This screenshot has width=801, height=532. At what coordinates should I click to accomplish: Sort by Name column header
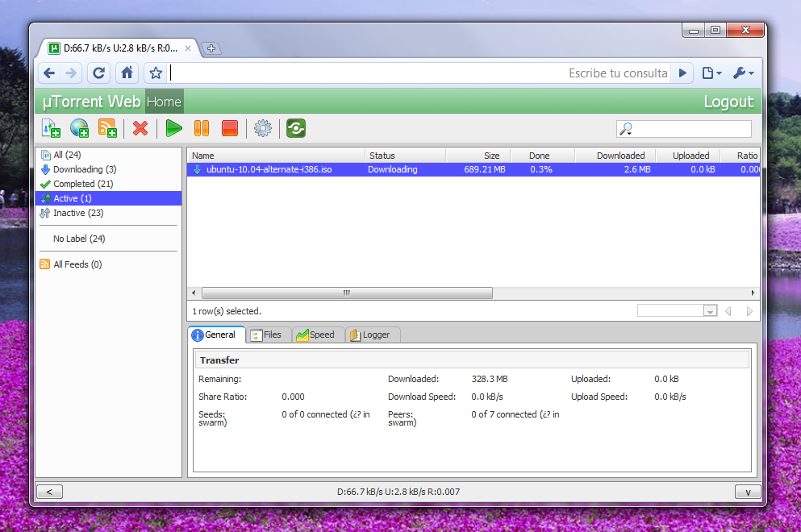[x=276, y=156]
